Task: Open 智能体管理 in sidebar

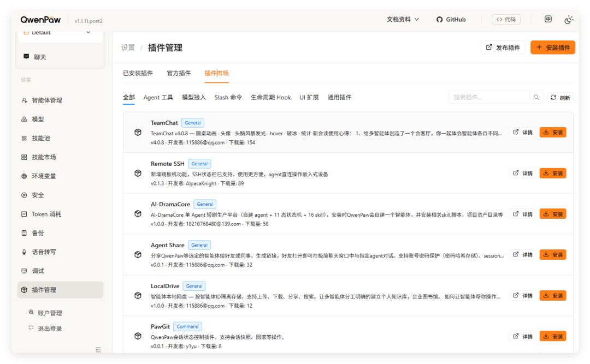Action: (x=60, y=100)
